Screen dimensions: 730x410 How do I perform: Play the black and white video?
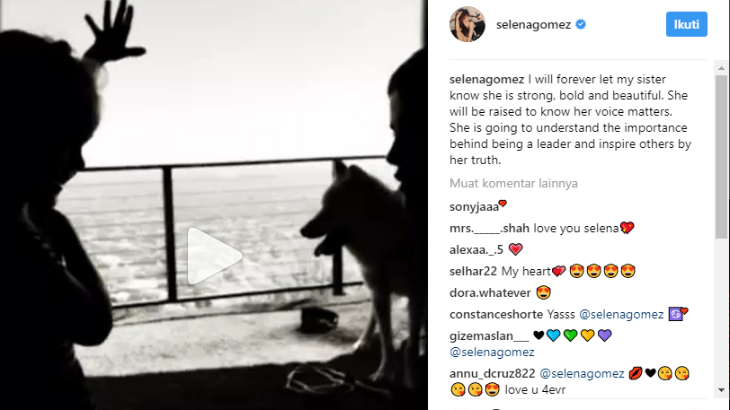(214, 256)
